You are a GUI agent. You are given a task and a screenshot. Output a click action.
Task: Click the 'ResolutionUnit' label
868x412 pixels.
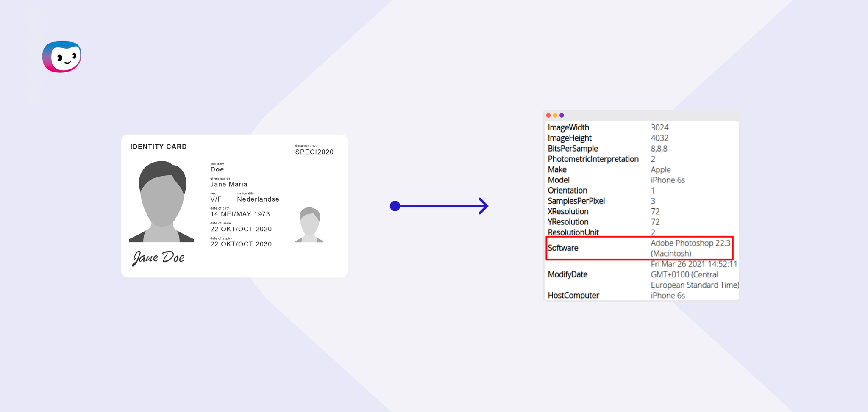[x=573, y=232]
